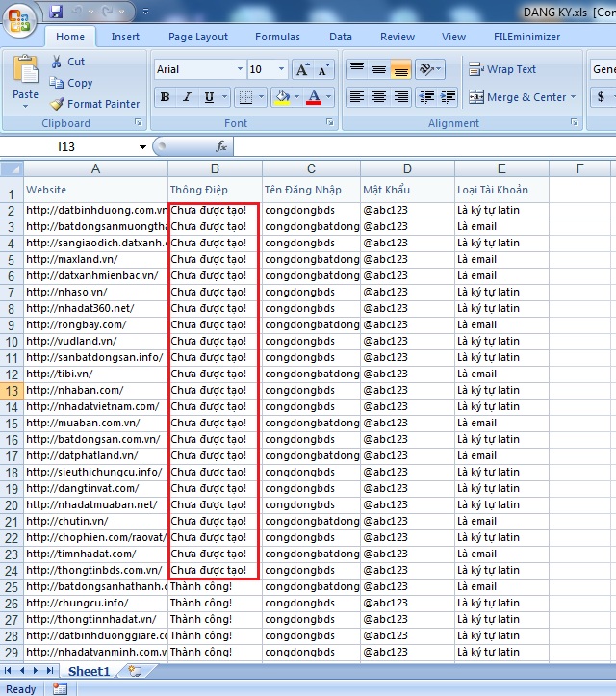Expand the font size dropdown

pos(282,69)
